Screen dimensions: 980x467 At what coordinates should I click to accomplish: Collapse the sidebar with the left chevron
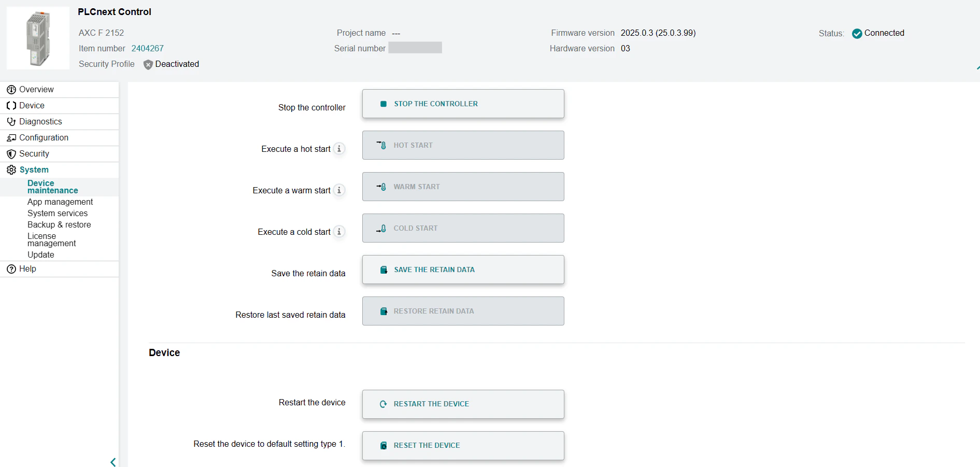click(113, 462)
